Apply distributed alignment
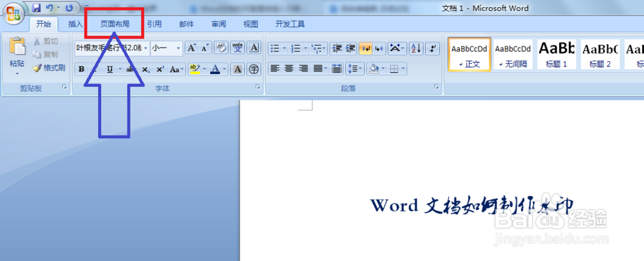The image size is (644, 261). pos(337,69)
